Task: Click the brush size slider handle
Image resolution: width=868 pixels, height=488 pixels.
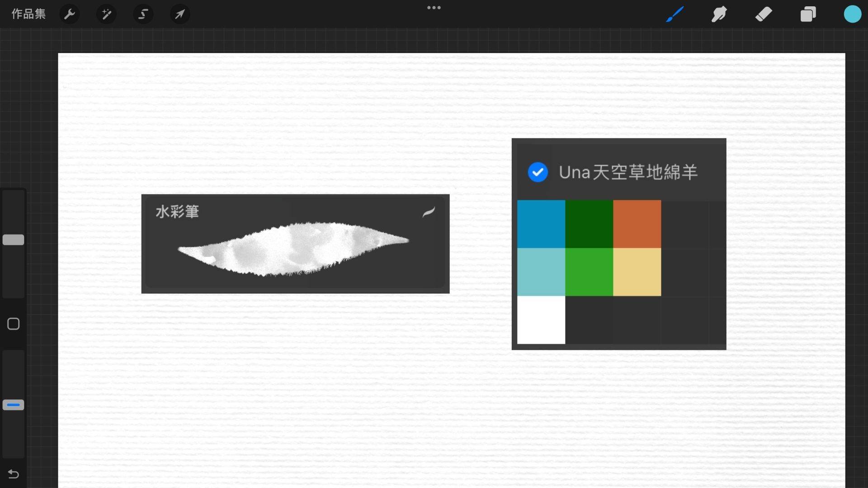Action: (x=13, y=240)
